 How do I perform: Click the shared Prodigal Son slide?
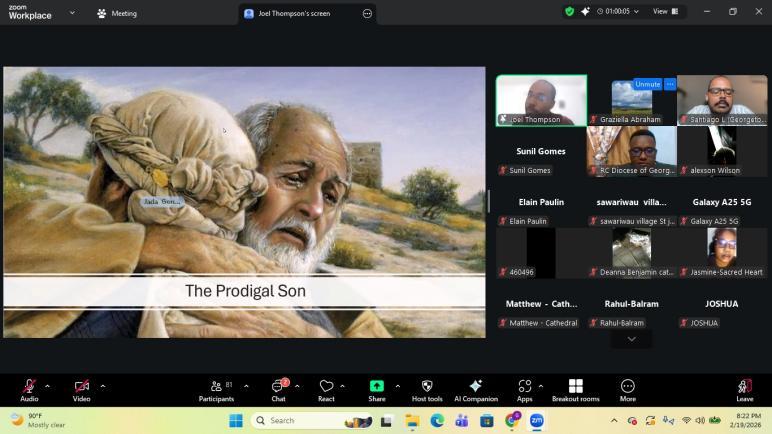tap(244, 202)
